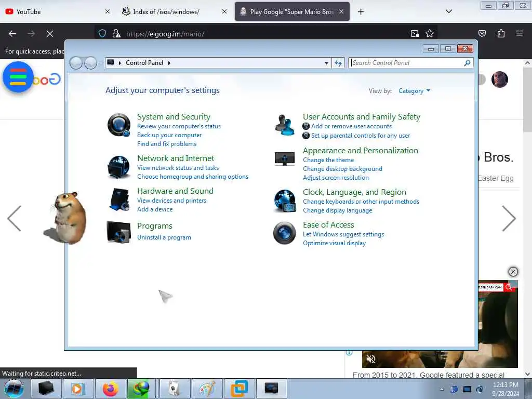Show hidden system tray icons arrow
This screenshot has height=399, width=532.
coord(442,389)
